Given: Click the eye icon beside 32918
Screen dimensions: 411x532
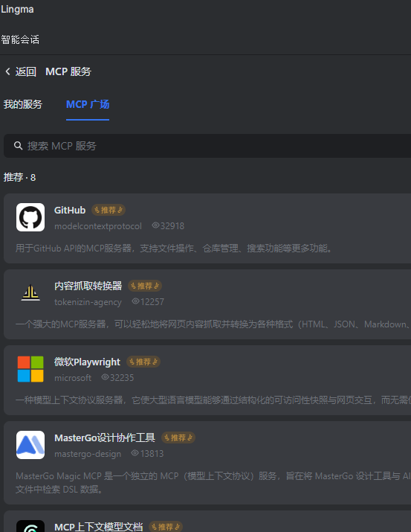Looking at the screenshot, I should (155, 225).
